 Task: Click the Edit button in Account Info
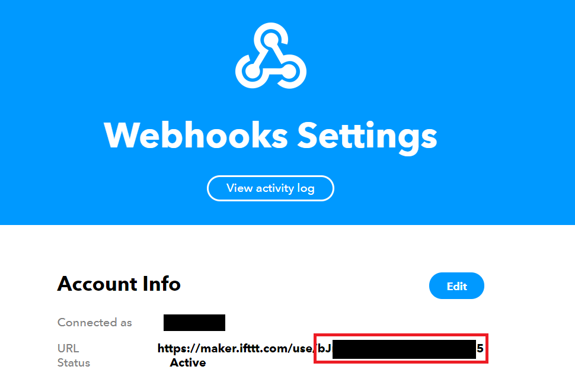pos(456,286)
